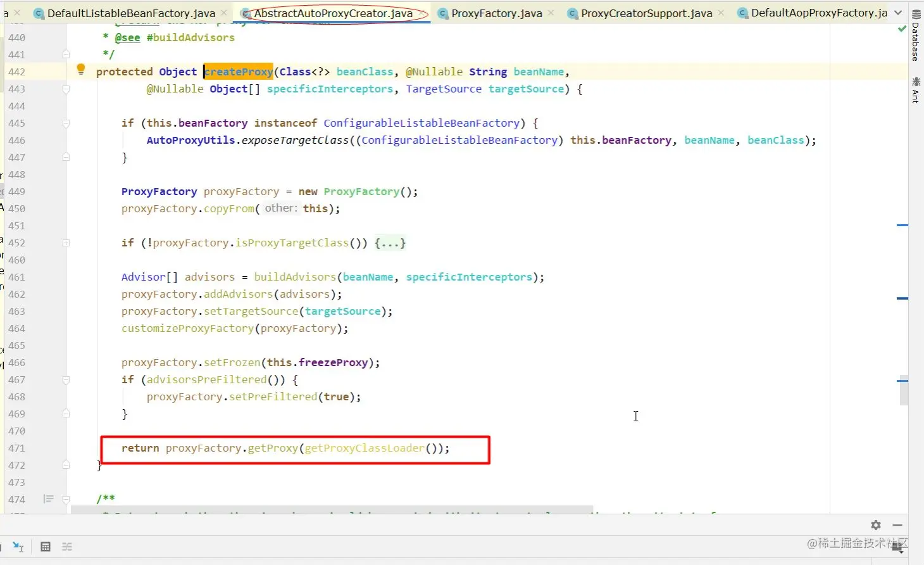Click the collapsed {...} code placeholder
924x565 pixels.
(390, 243)
